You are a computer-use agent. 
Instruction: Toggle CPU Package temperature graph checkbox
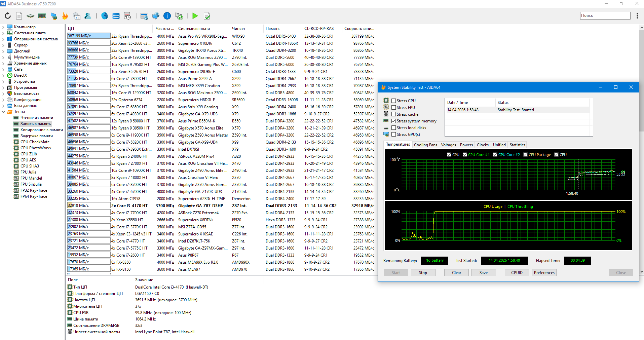[525, 155]
